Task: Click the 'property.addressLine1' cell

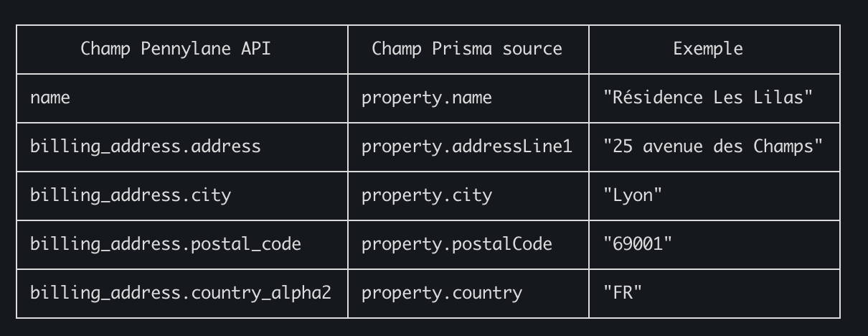Action: tap(467, 146)
